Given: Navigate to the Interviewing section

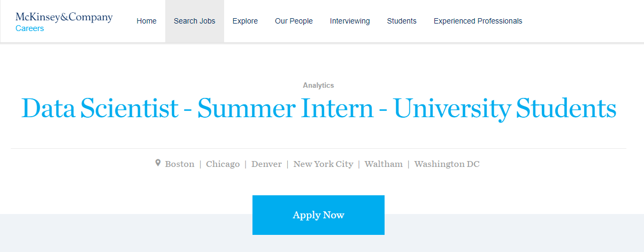Looking at the screenshot, I should 350,21.
